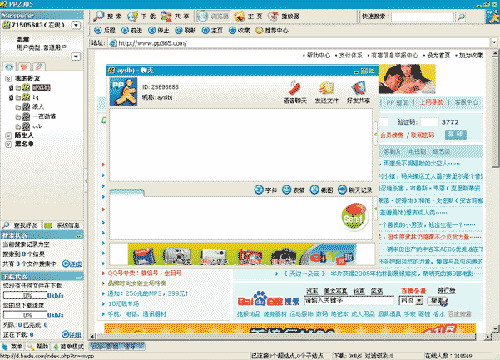Image resolution: width=500 pixels, height=360 pixels.
Task: Refresh the page with 刷新 button
Action: point(185,30)
